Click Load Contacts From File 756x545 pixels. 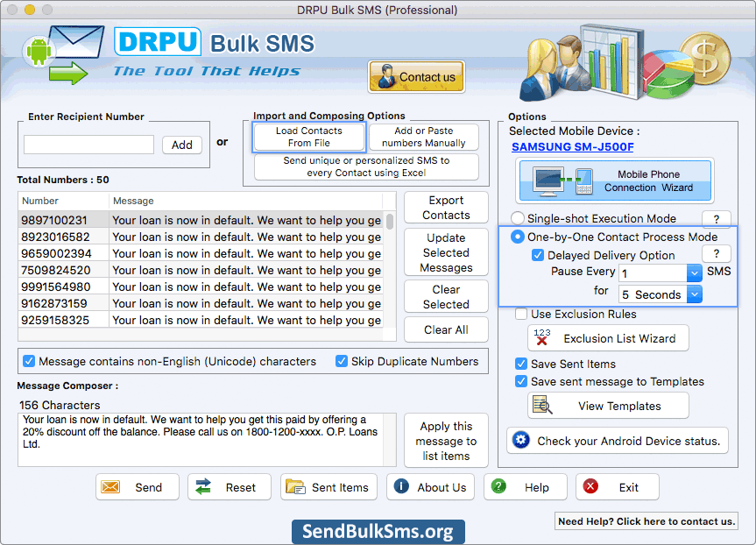[309, 137]
